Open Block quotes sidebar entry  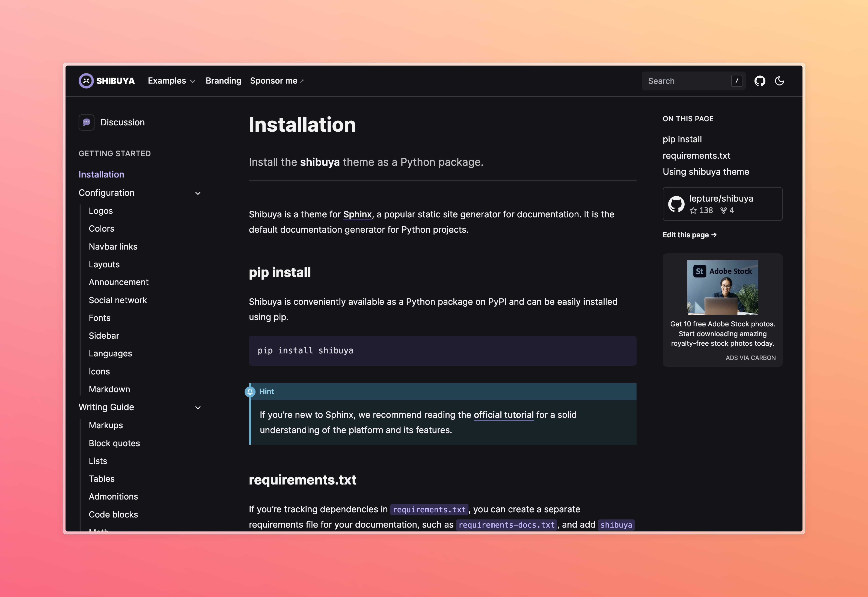click(114, 443)
